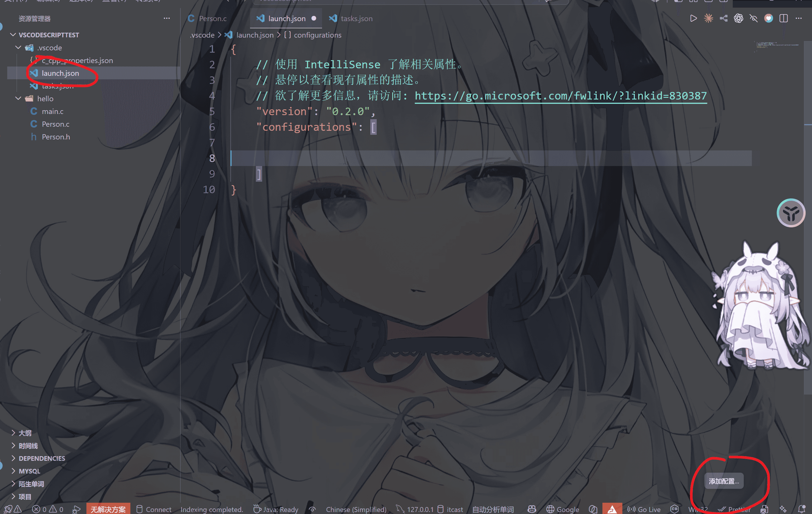Click the overlapping leaves icon in status bar

[x=593, y=509]
